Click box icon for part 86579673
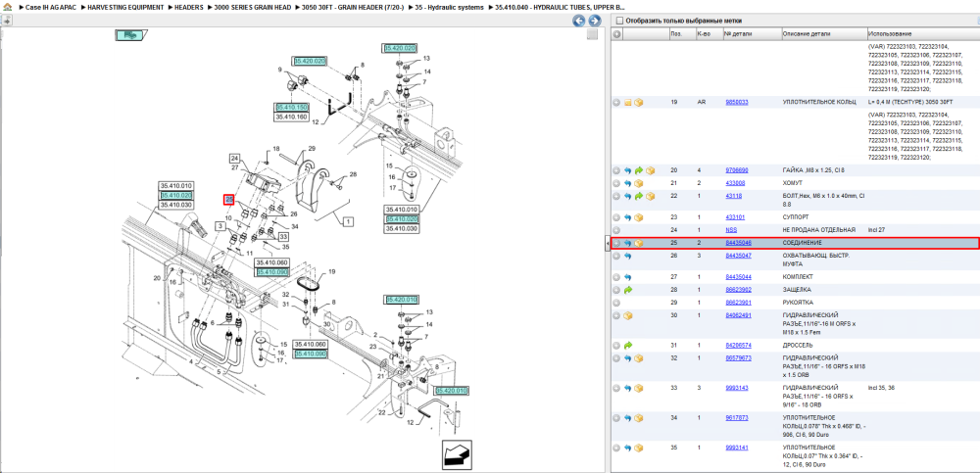Image resolution: width=980 pixels, height=473 pixels. click(x=639, y=358)
